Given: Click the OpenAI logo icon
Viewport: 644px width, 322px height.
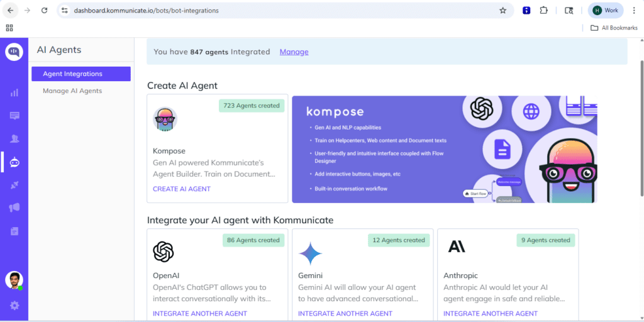Looking at the screenshot, I should 164,252.
